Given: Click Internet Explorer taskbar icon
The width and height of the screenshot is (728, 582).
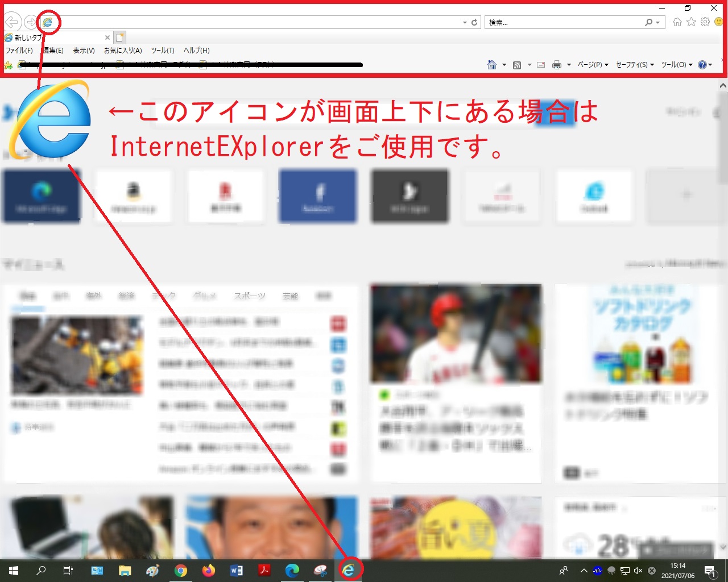Looking at the screenshot, I should [349, 570].
